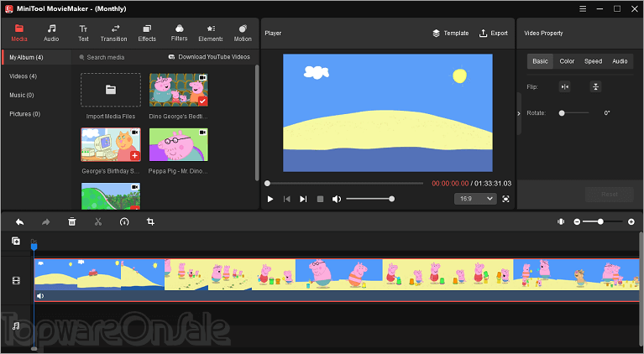Switch to Color property tab
Viewport: 644px width, 354px height.
567,61
